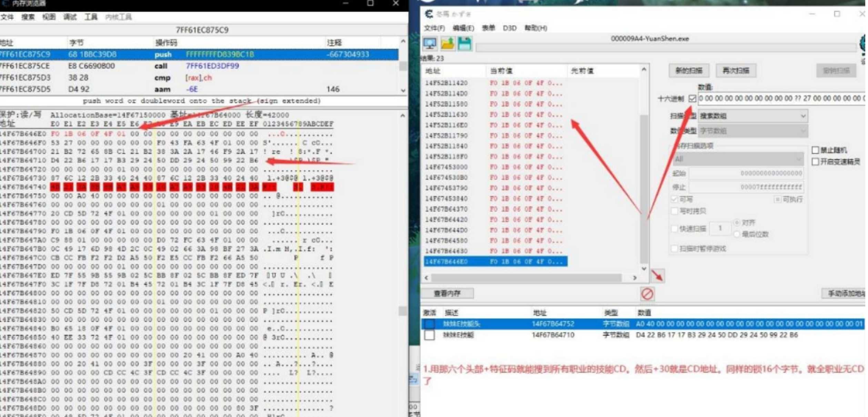This screenshot has height=417, width=868.
Task: Select highlighted scan result 14F67B646E0
Action: click(x=496, y=262)
